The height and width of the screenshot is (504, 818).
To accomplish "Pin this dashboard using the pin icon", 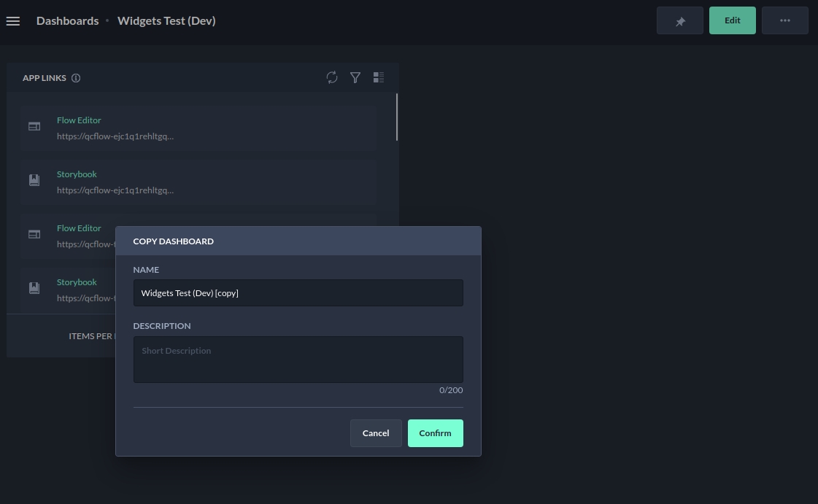I will pyautogui.click(x=679, y=21).
